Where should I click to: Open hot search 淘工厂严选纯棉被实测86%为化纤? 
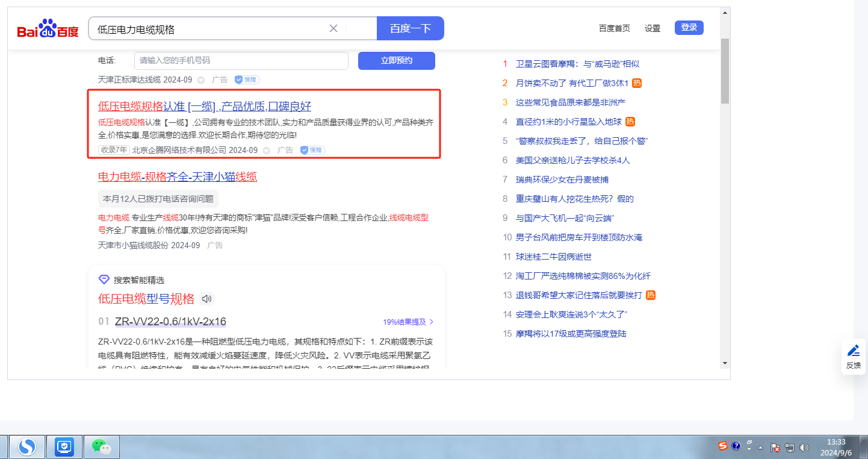point(583,276)
